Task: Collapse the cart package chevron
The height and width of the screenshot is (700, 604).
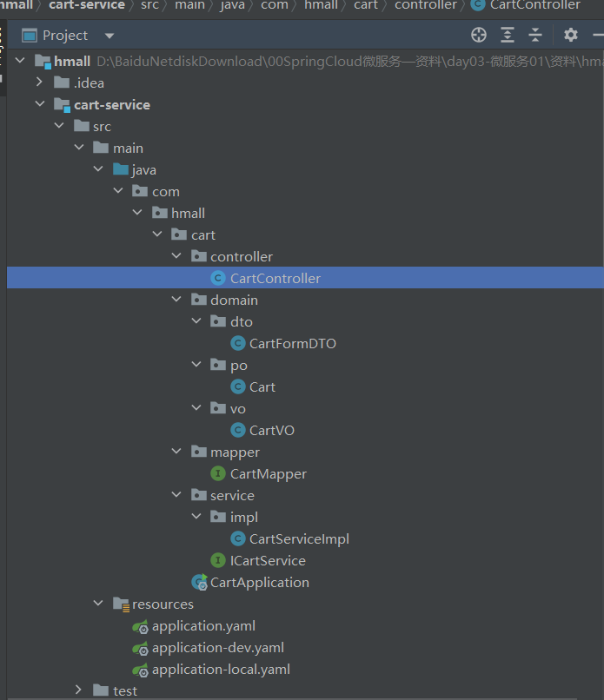Action: [157, 234]
